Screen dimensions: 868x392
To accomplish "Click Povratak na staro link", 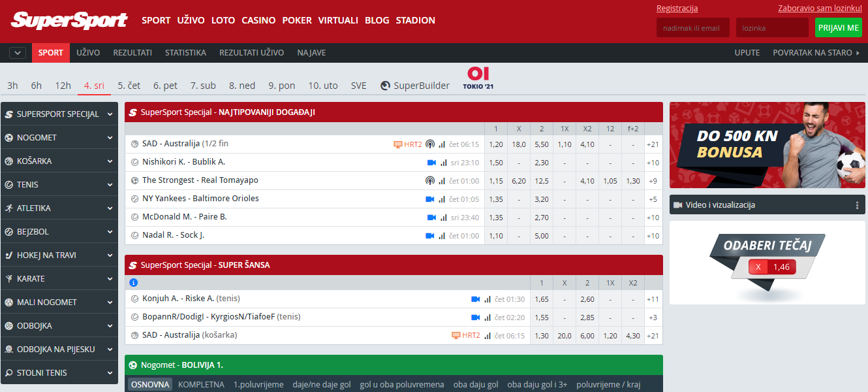I will [816, 53].
